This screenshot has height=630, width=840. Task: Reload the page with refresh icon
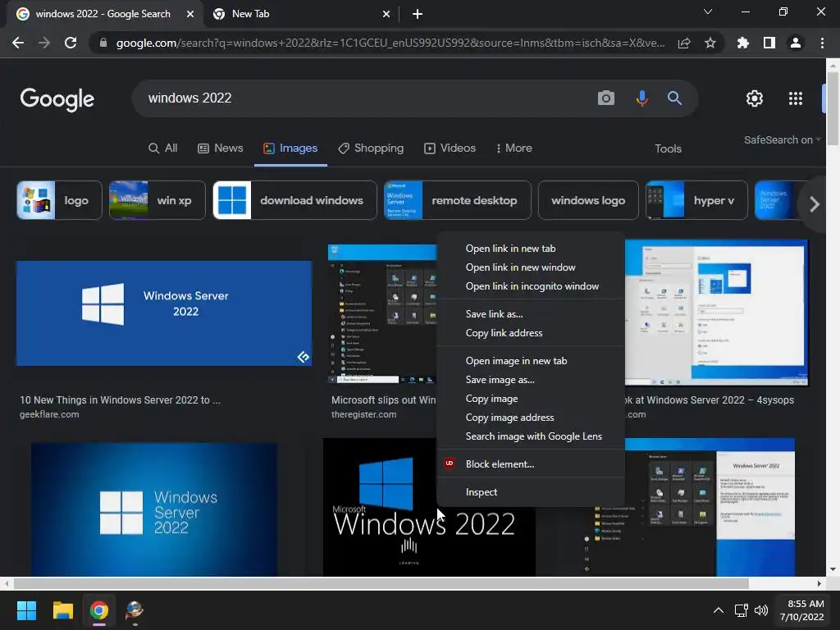click(x=71, y=43)
